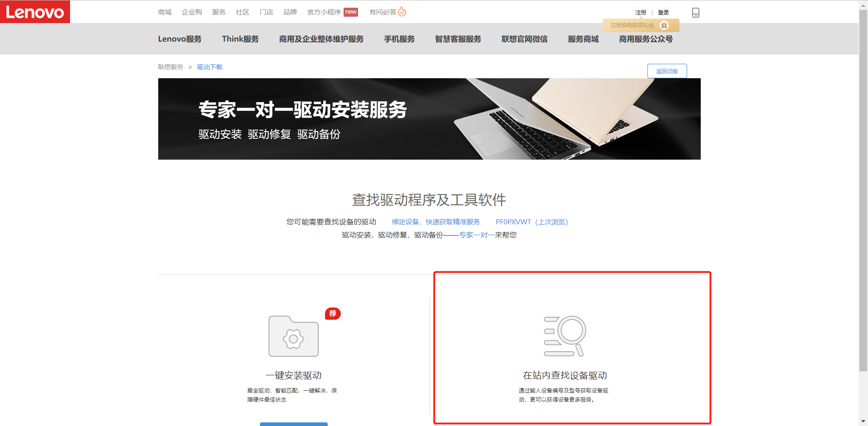Click the folder gear icon for one-click install
Viewport: 868px width, 426px height.
click(293, 336)
